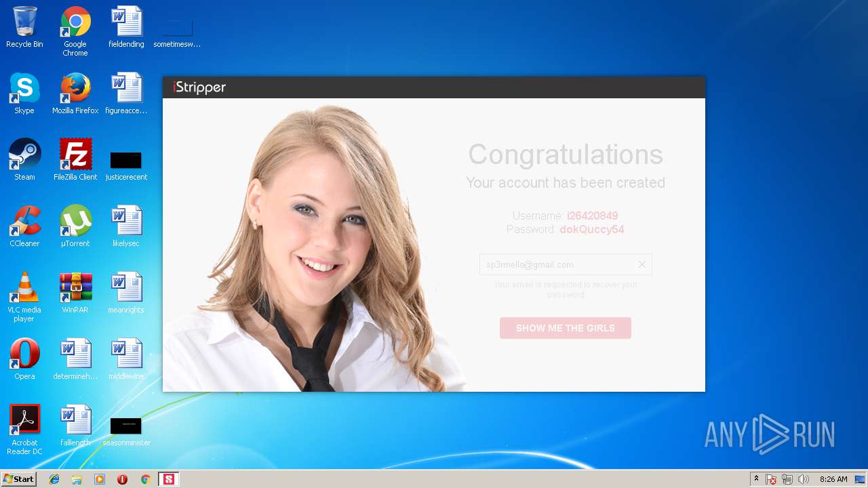Launch Steam from desktop shortcut
This screenshot has width=868, height=488.
(24, 160)
